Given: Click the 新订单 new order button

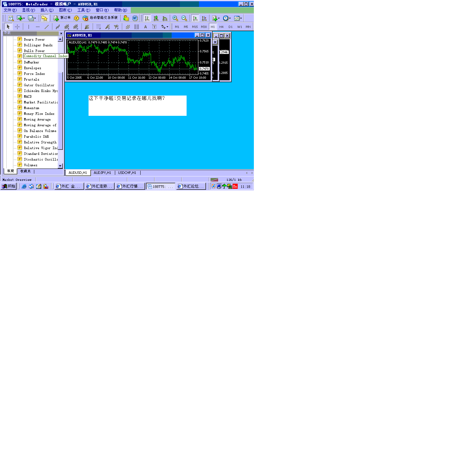Looking at the screenshot, I should 62,18.
